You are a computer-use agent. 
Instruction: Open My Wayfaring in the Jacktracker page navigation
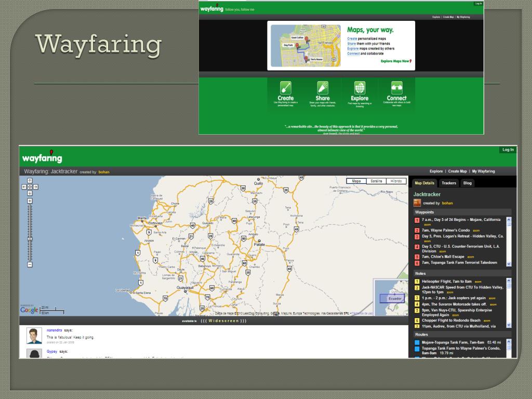point(484,171)
